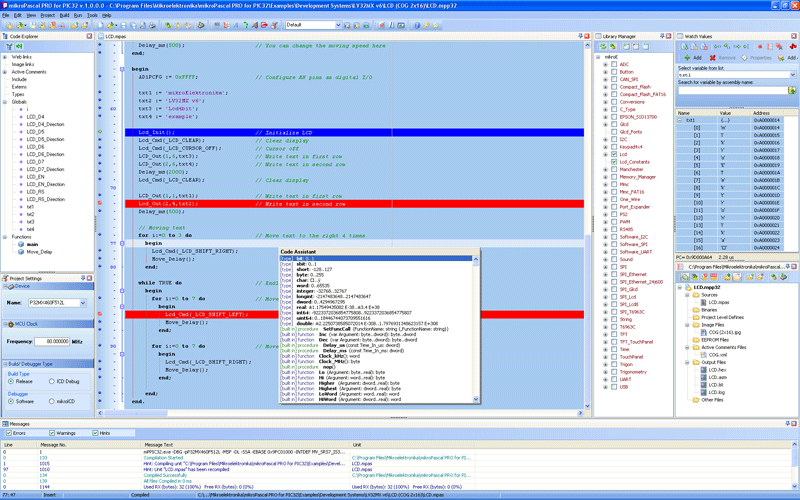Click the Refresh libraries icon in Library Manager
This screenshot has height=500, width=800.
(603, 46)
